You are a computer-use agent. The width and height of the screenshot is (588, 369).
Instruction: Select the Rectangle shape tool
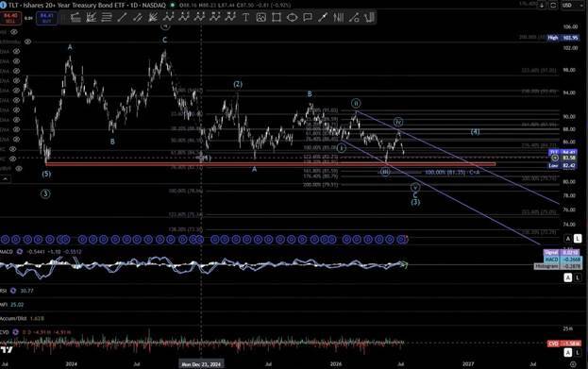click(277, 17)
